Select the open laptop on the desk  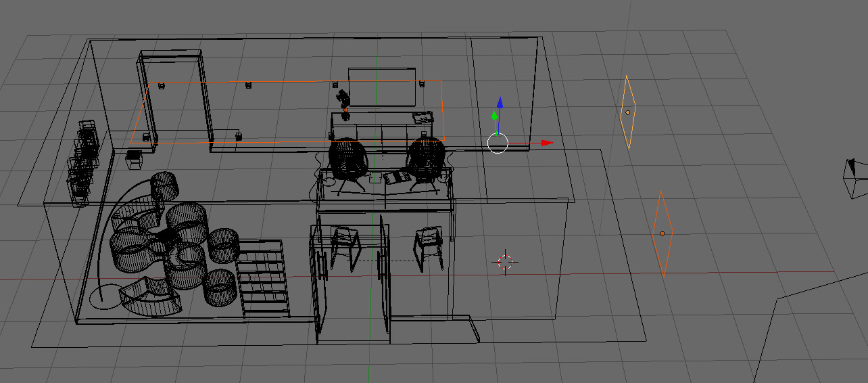tap(396, 177)
